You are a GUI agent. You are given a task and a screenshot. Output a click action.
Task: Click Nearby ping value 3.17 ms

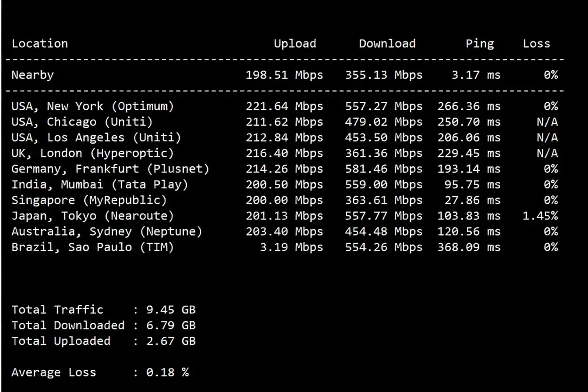[x=476, y=75]
